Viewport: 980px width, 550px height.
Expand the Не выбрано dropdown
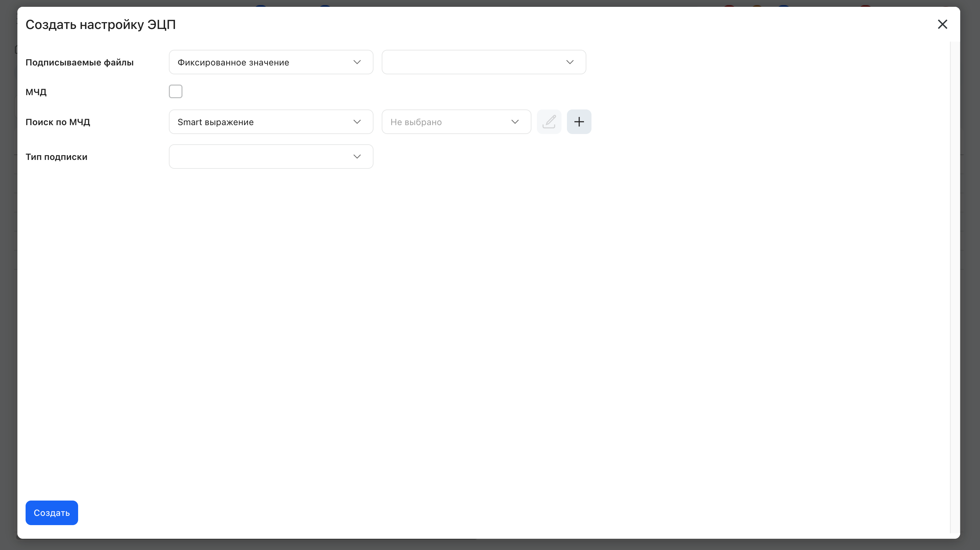[x=456, y=122]
